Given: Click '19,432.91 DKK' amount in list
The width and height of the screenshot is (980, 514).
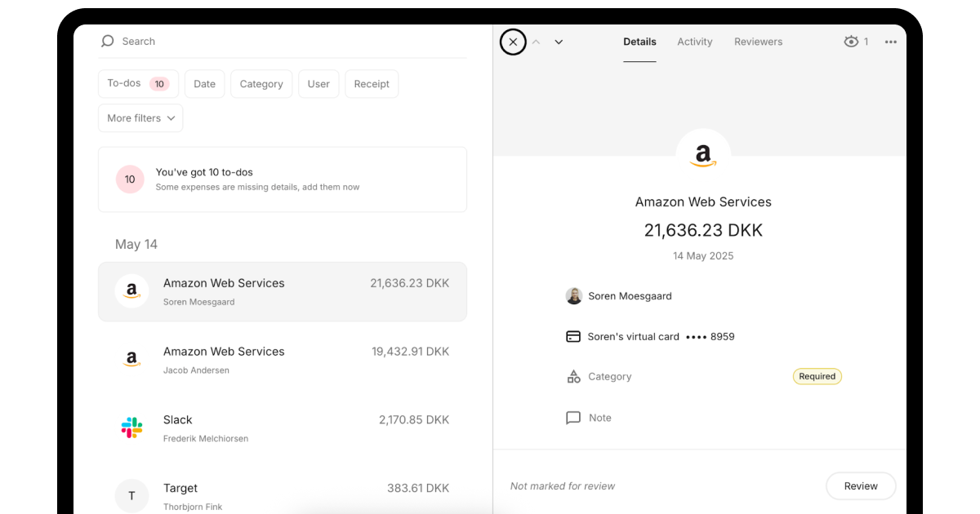Looking at the screenshot, I should (411, 352).
